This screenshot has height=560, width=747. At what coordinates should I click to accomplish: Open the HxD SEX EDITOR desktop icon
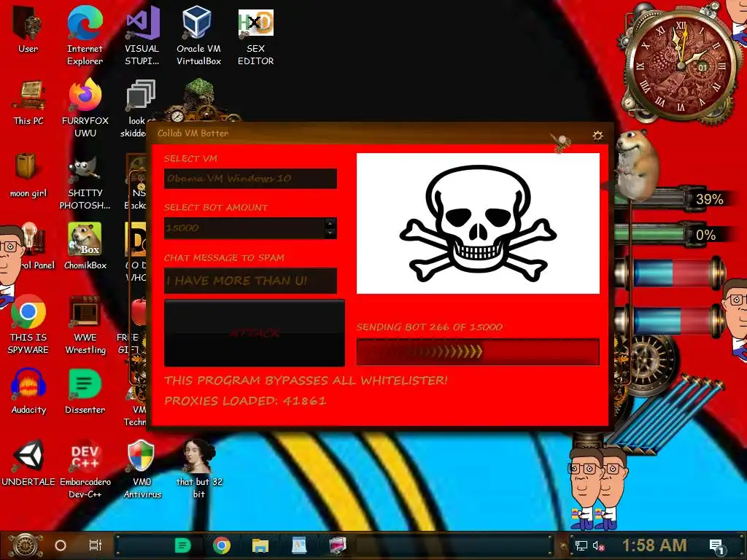(256, 36)
